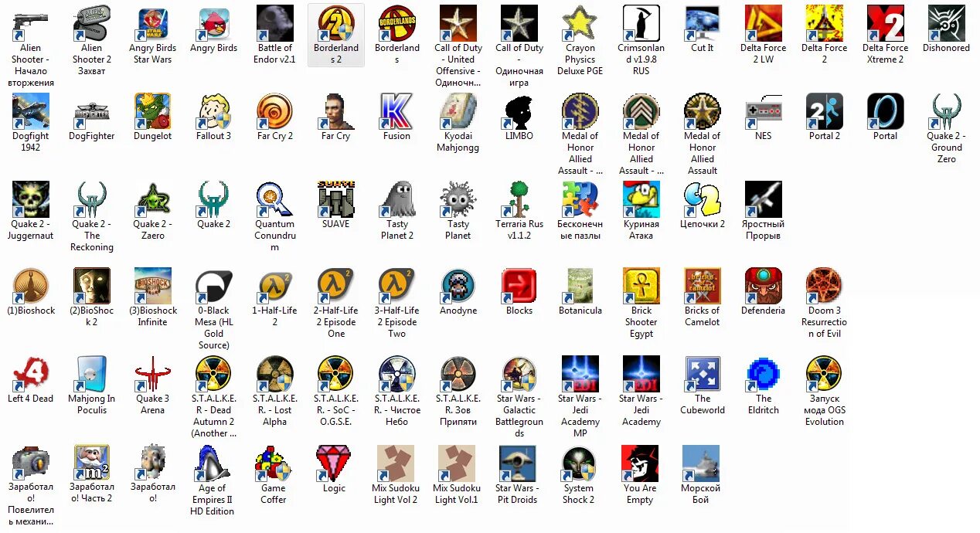The height and width of the screenshot is (533, 980).
Task: Open the Crimsonland v1.9.8 RUS shortcut
Action: tap(641, 23)
